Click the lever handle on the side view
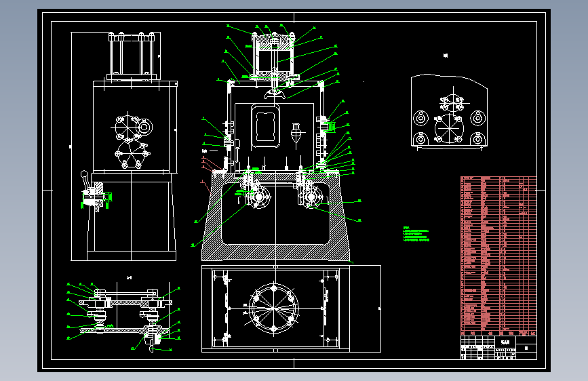Screen dimensions: 588x381 [86, 181]
